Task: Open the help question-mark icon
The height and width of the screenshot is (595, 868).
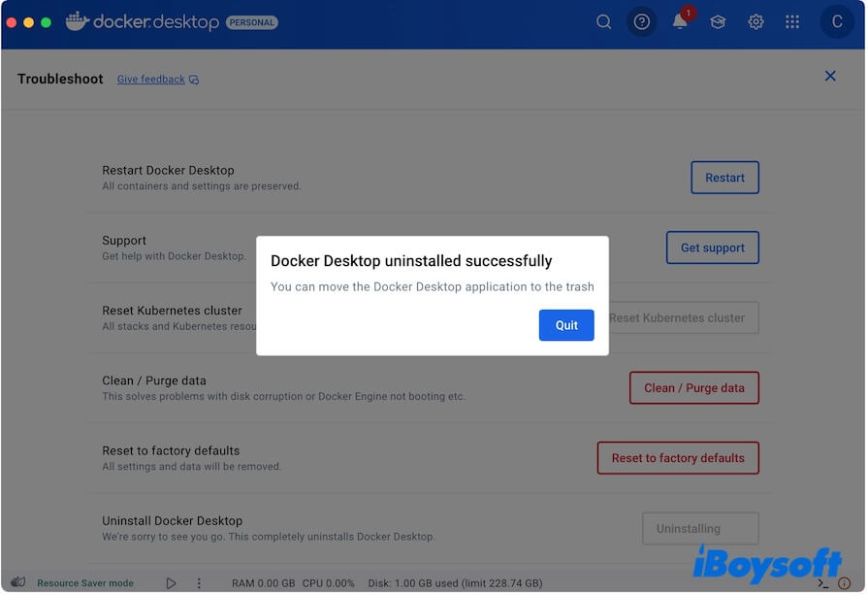Action: [643, 22]
